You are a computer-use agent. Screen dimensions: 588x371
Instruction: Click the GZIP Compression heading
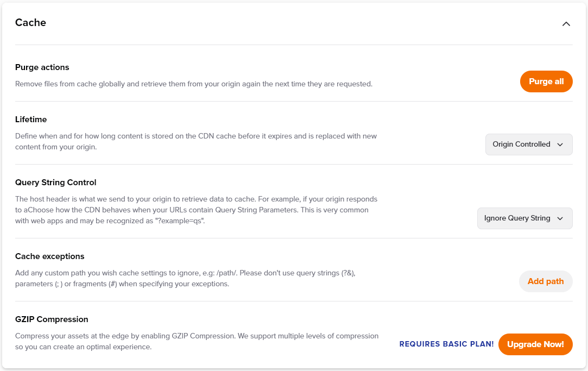coord(52,319)
